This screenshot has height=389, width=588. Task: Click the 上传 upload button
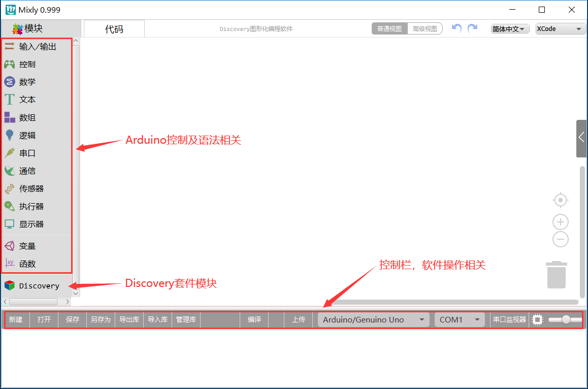pyautogui.click(x=299, y=319)
